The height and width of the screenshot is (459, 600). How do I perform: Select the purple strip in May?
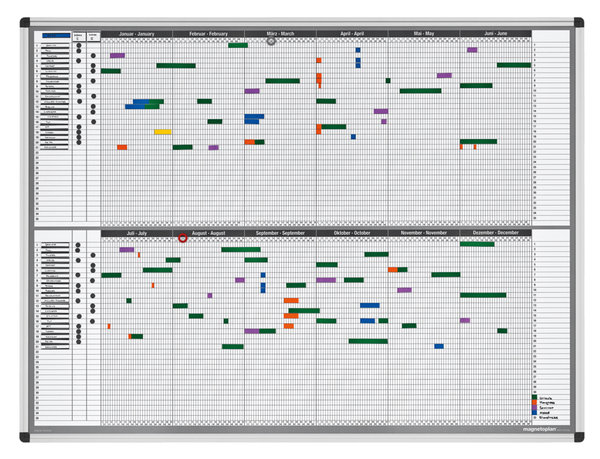[444, 75]
